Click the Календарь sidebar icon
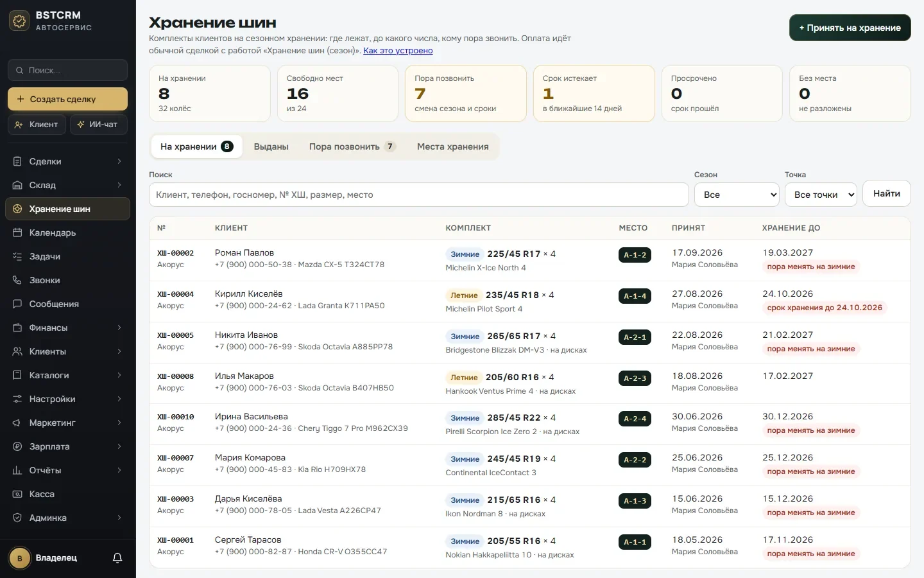 (17, 232)
